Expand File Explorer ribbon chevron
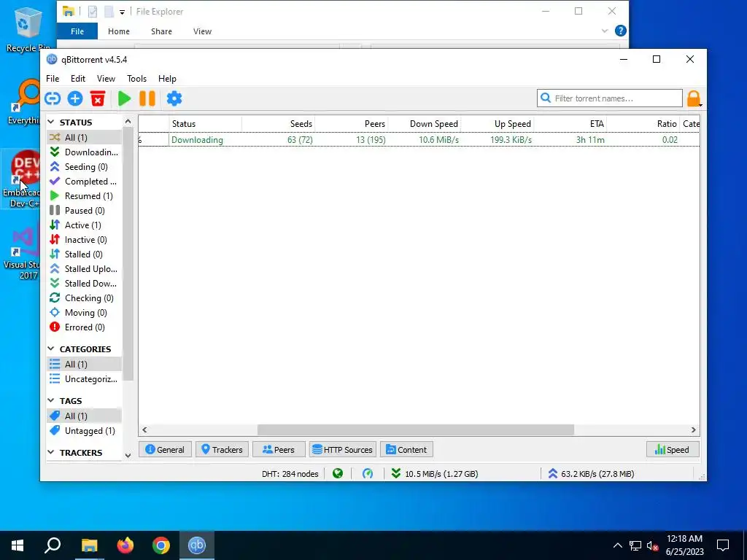Image resolution: width=747 pixels, height=560 pixels. (605, 31)
